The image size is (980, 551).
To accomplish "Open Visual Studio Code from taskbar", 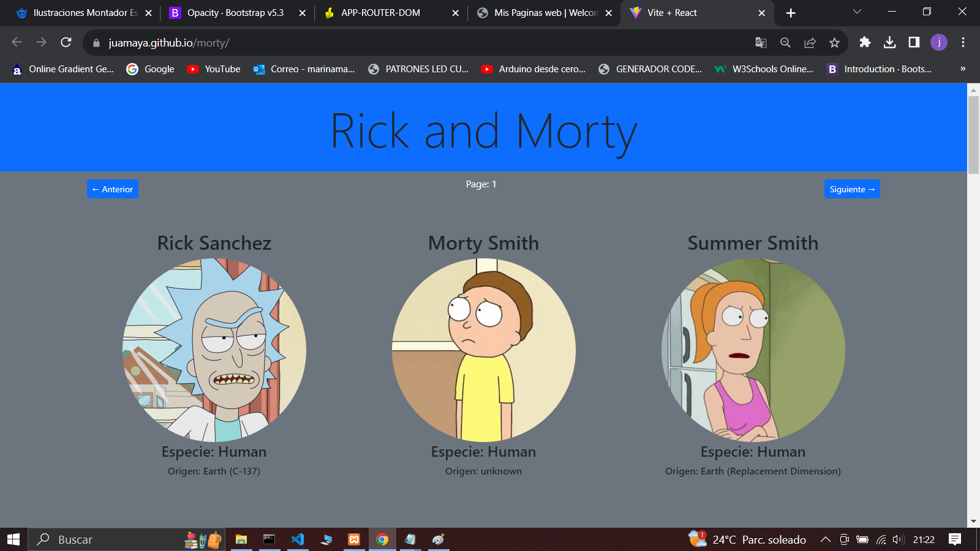I will pos(298,539).
